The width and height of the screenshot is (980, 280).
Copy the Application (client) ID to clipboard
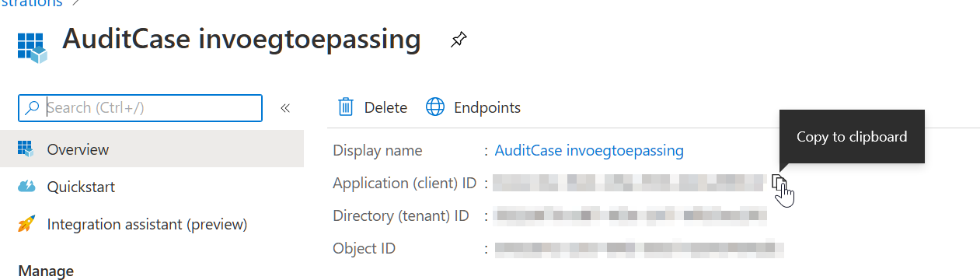779,184
